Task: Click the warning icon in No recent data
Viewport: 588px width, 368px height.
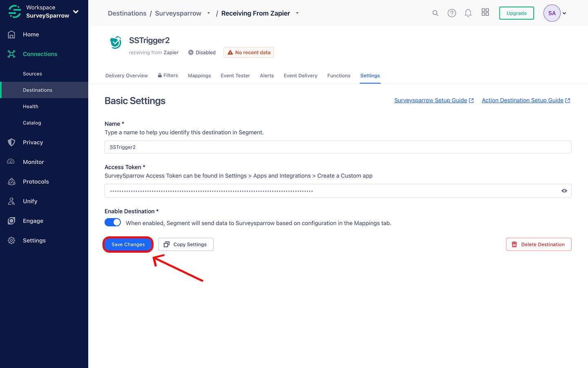Action: point(230,52)
